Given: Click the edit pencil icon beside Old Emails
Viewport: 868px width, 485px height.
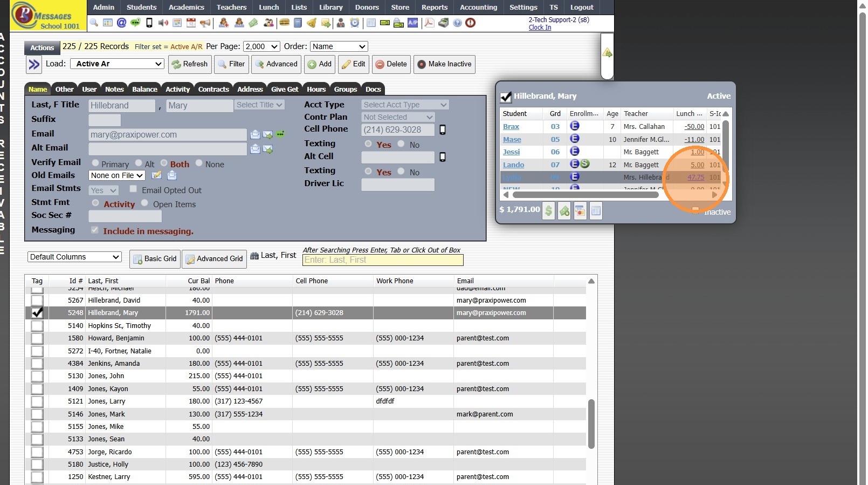Looking at the screenshot, I should [157, 175].
